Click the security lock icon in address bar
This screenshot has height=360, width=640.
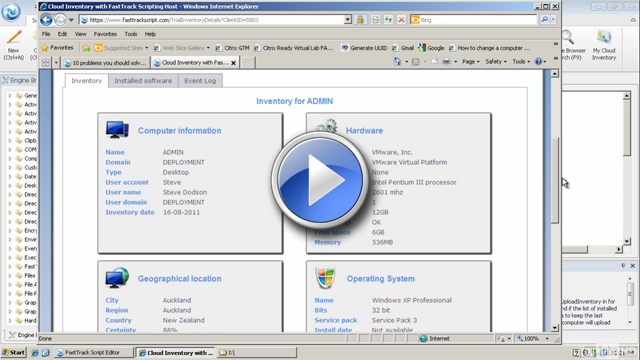click(x=360, y=20)
